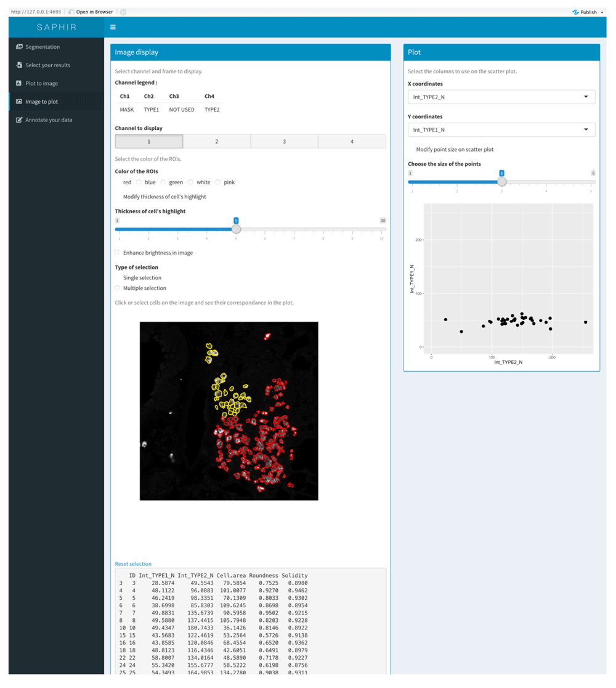Viewport: 616px width, 688px height.
Task: Open the Y coordinates dropdown
Action: point(501,129)
